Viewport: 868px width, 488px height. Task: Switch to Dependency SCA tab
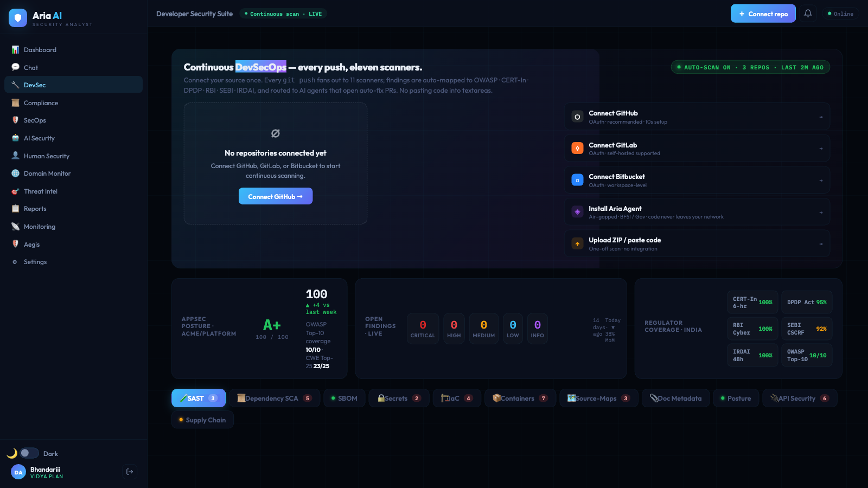(275, 398)
